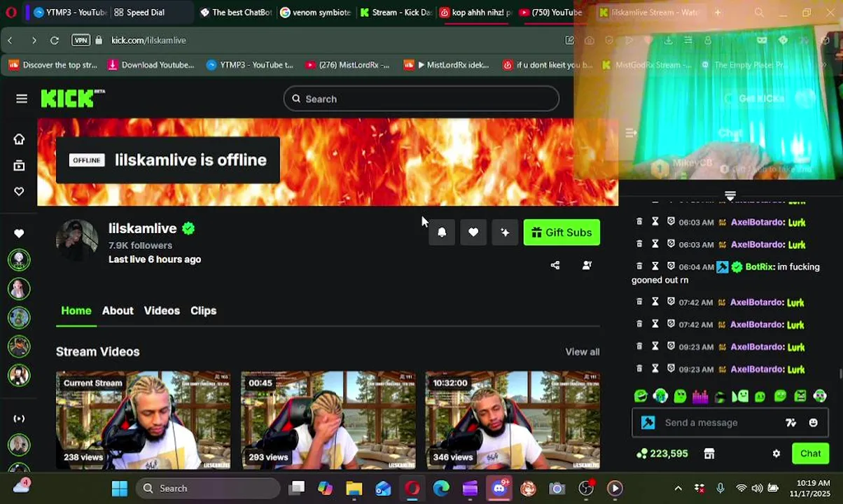Open the chat shop icon
Image resolution: width=843 pixels, height=504 pixels.
709,454
